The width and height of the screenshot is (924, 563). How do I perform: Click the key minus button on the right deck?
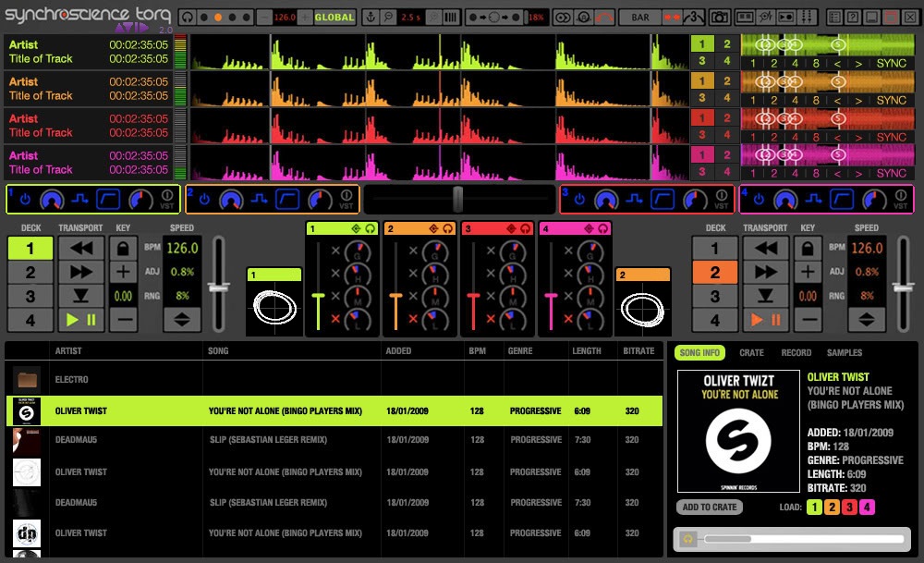pyautogui.click(x=808, y=320)
